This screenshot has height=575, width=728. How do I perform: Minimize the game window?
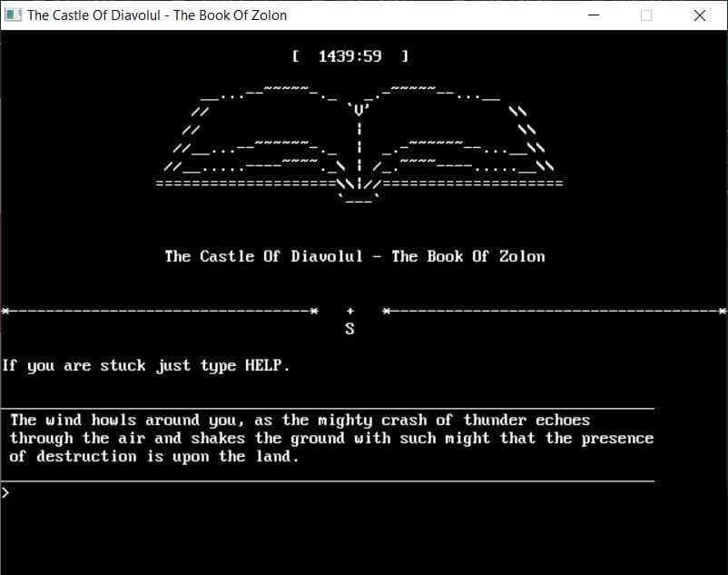tap(594, 15)
